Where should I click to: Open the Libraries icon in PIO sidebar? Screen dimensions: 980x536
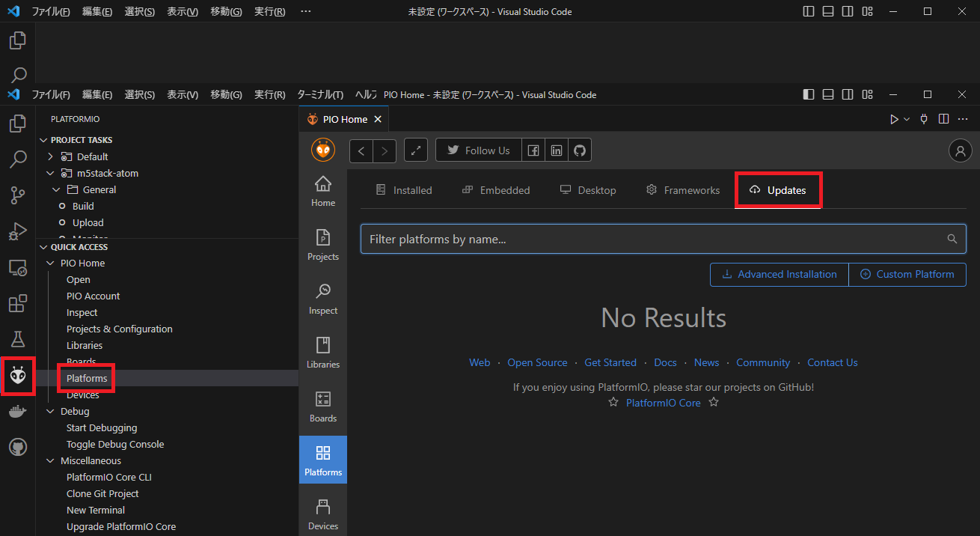click(323, 353)
